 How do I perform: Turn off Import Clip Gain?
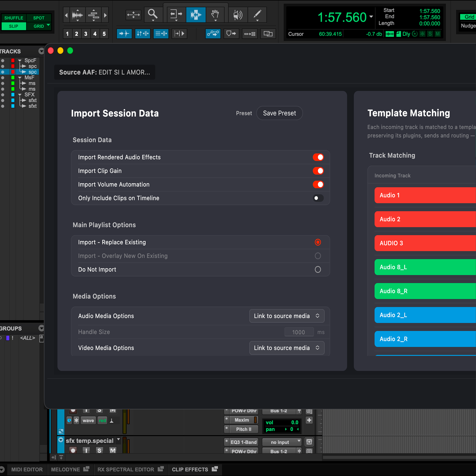(x=318, y=171)
